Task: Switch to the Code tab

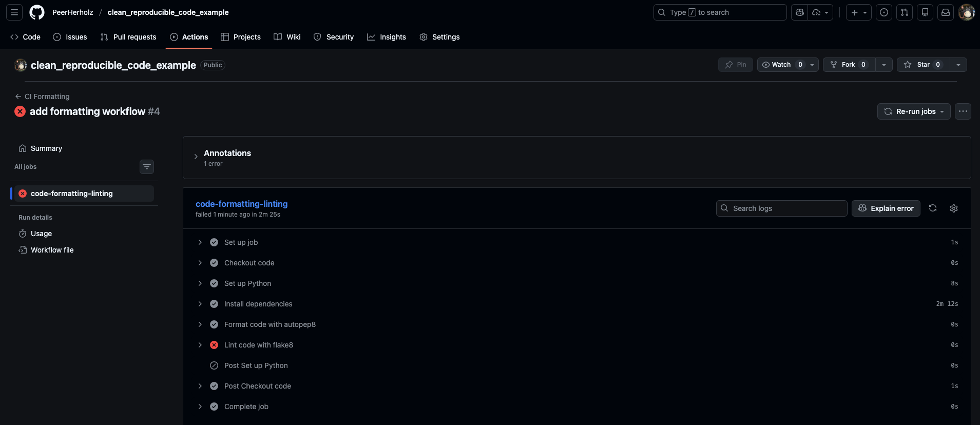Action: 25,37
